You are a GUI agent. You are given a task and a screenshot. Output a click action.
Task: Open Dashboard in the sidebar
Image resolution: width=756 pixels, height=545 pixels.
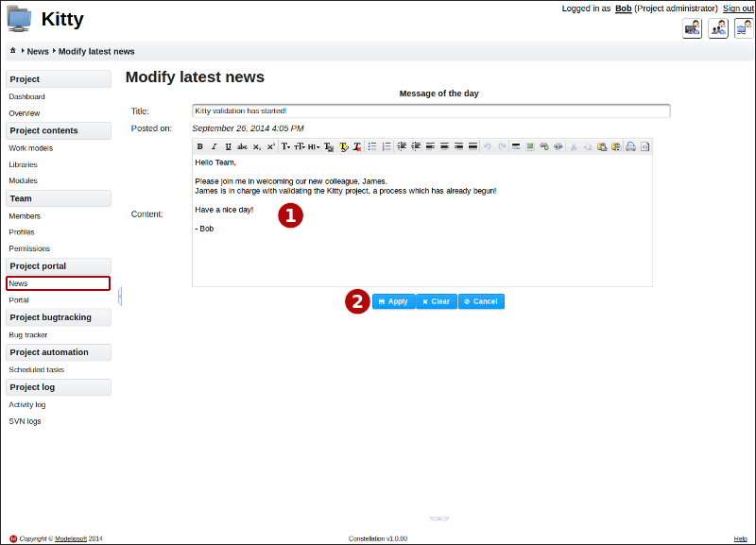click(x=27, y=97)
